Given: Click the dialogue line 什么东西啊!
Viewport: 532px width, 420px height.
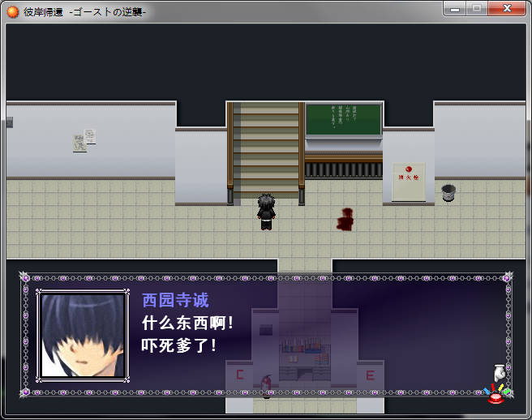Looking at the screenshot, I should click(x=187, y=323).
